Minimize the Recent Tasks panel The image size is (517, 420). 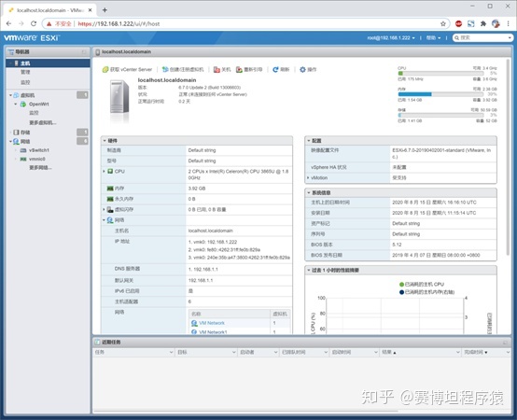click(505, 343)
